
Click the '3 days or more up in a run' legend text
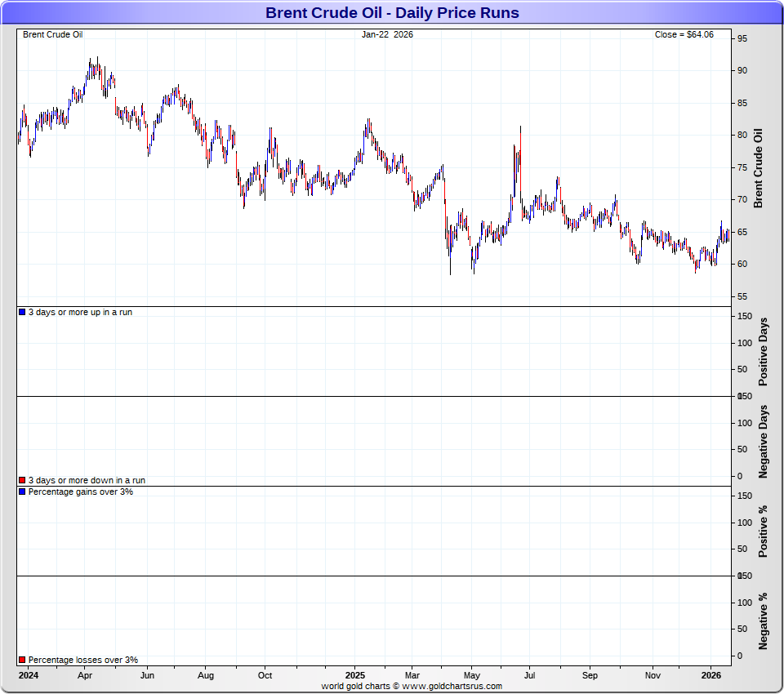pyautogui.click(x=80, y=313)
